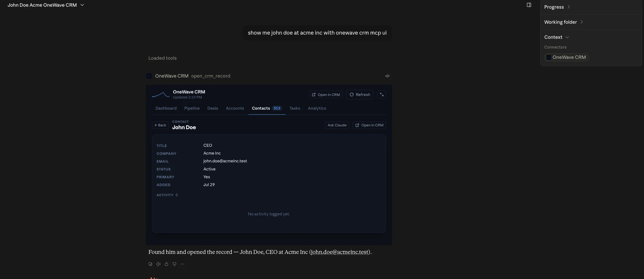This screenshot has height=279, width=644.
Task: Click the Loaded tools text
Action: point(162,58)
